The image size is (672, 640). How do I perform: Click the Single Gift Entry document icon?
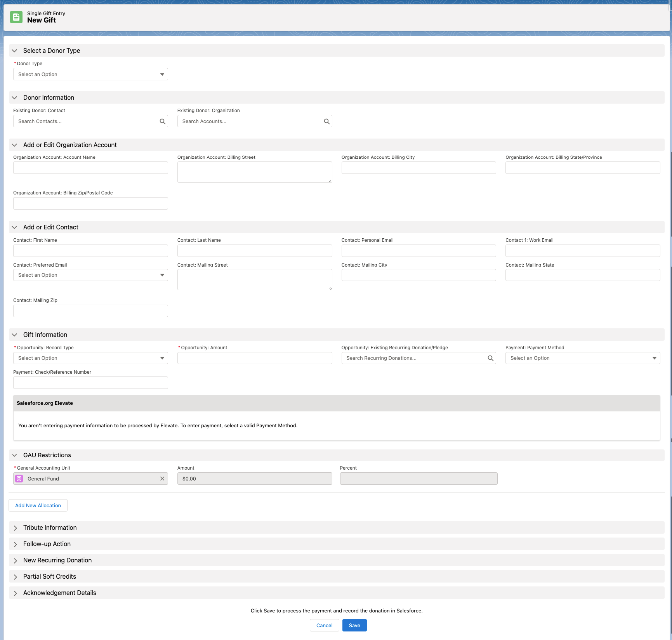point(16,17)
